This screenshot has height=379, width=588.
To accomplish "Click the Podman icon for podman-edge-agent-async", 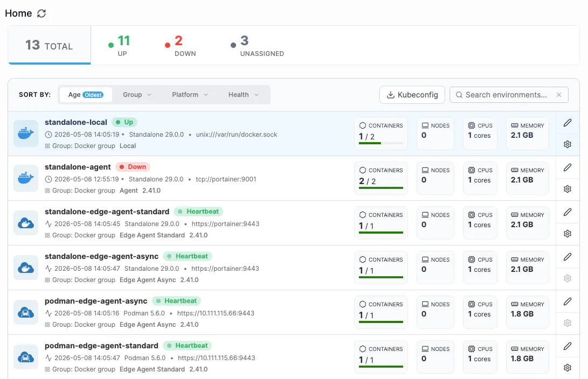I will pyautogui.click(x=26, y=312).
